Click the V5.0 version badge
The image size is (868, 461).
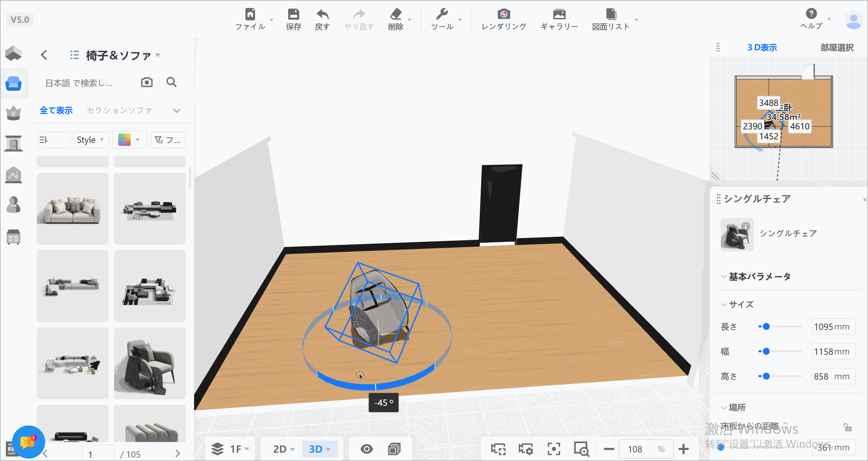[20, 20]
